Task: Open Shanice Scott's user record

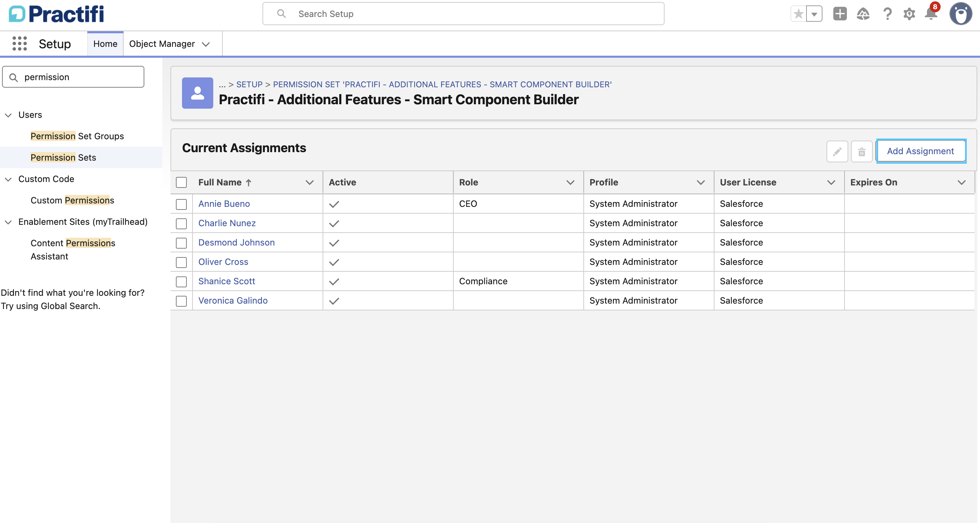Action: coord(226,282)
